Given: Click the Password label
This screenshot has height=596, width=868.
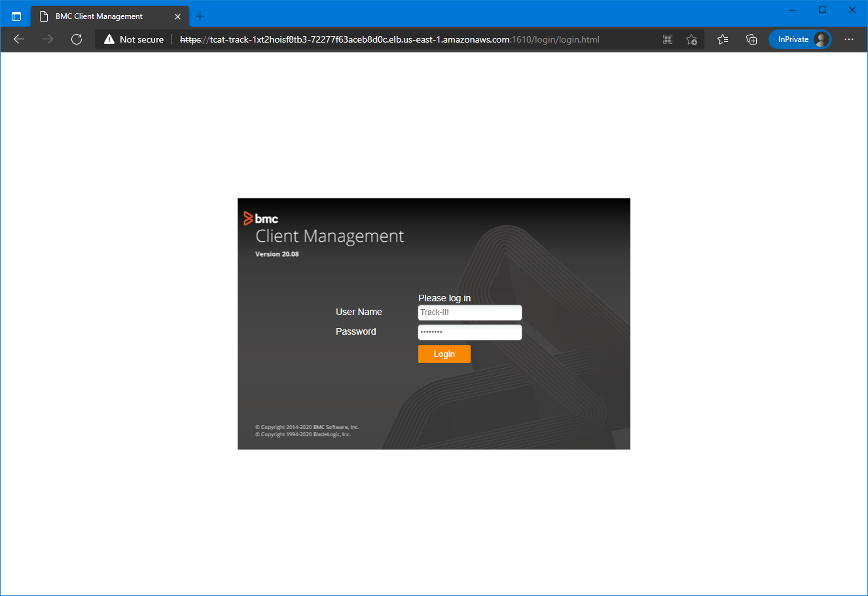Looking at the screenshot, I should (x=356, y=331).
